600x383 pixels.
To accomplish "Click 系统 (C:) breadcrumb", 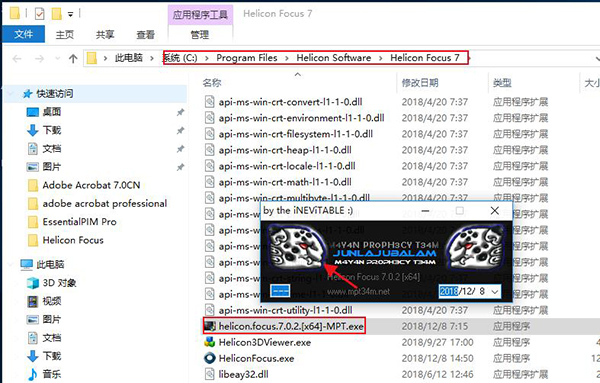I will [180, 58].
